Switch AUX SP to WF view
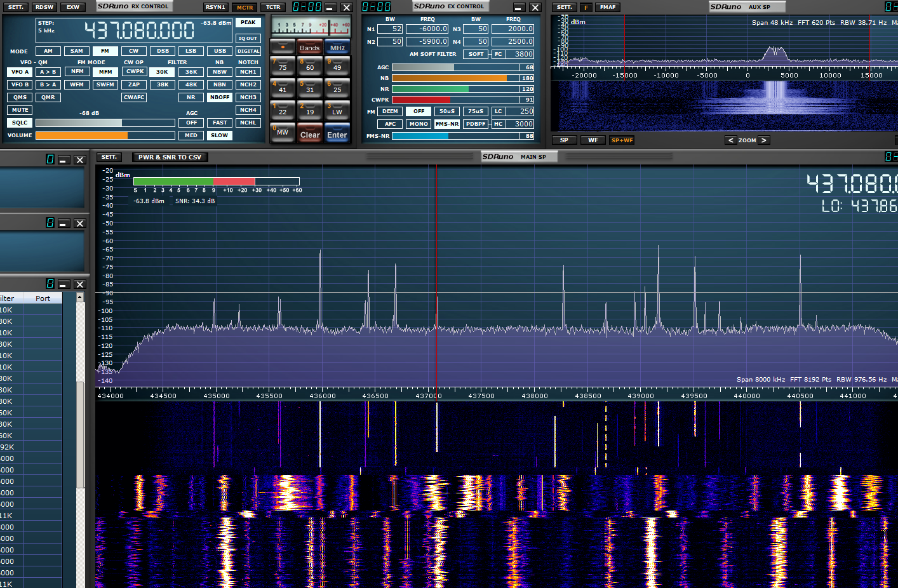 [x=593, y=140]
